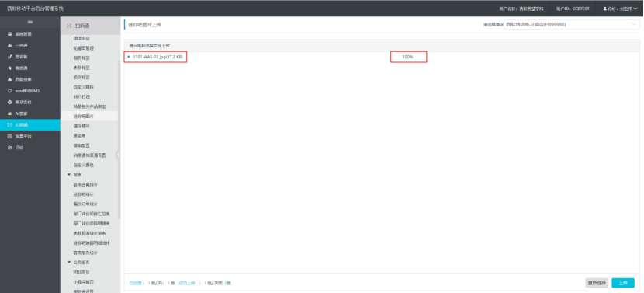Open 消息通知渠道设置 in the submenu
644x293 pixels.
point(89,155)
